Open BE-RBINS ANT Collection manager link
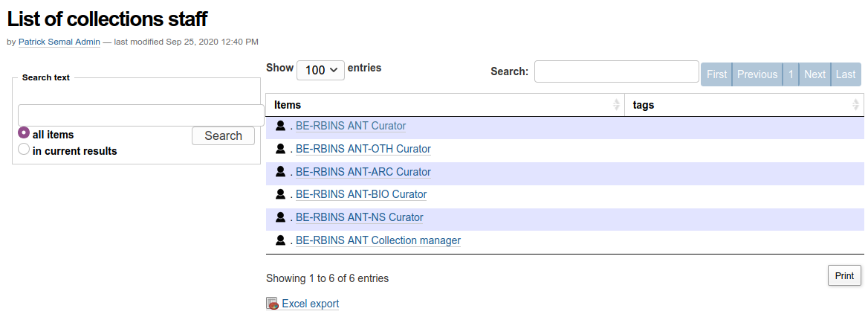The height and width of the screenshot is (320, 868). point(378,240)
